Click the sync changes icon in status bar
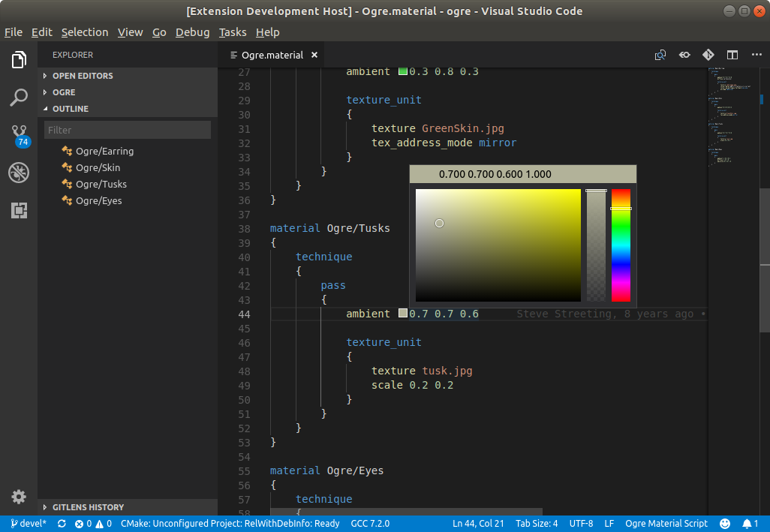 (x=62, y=524)
